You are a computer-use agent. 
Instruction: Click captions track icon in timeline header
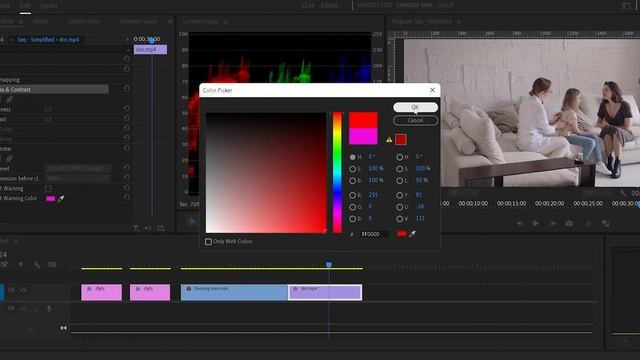click(52, 264)
